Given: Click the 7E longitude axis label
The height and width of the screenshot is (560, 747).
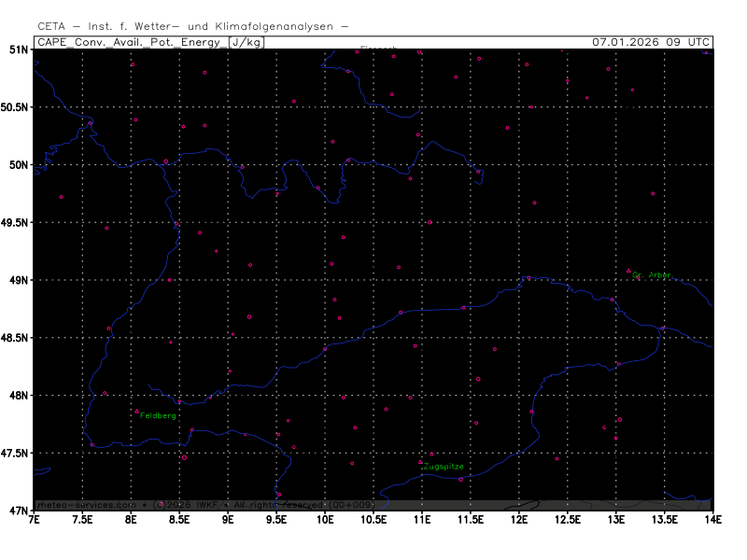Looking at the screenshot, I should click(35, 519).
